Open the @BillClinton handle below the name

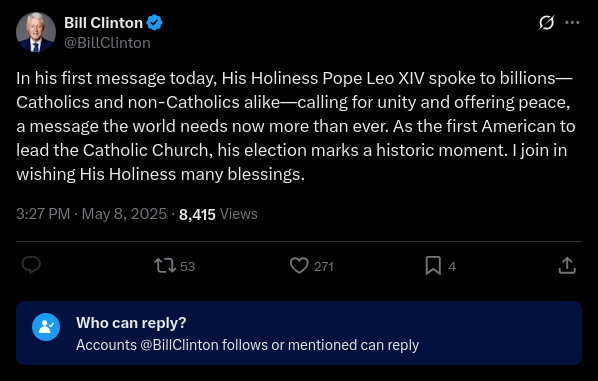coord(107,43)
